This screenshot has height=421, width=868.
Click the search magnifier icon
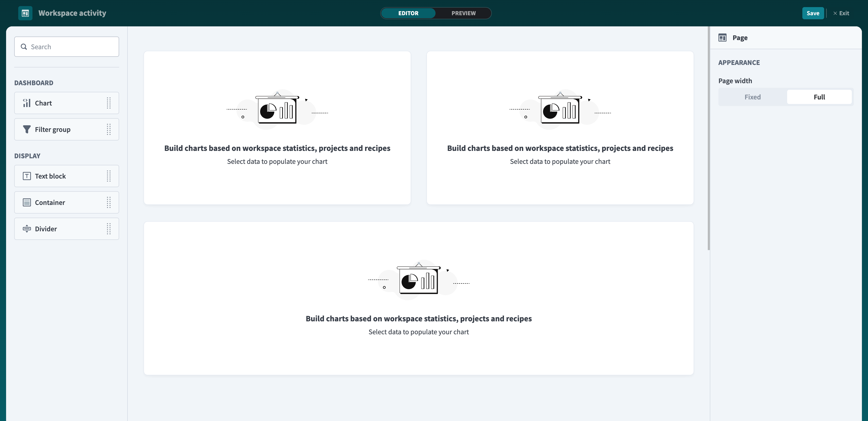(24, 46)
